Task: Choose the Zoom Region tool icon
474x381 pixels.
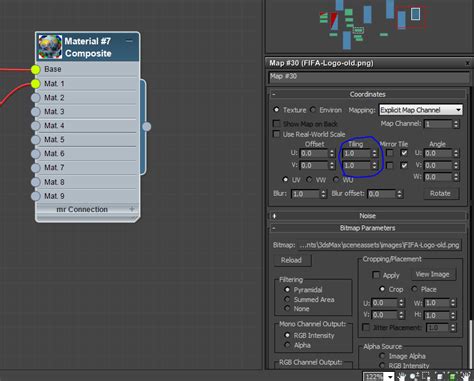Action: [426, 377]
